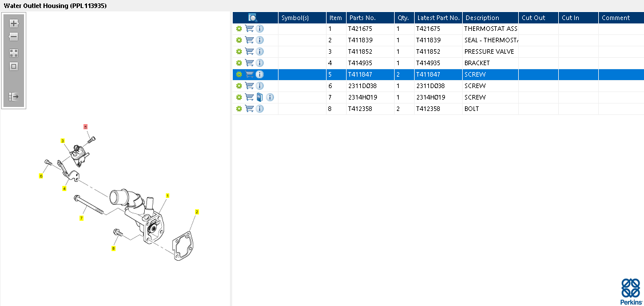Add T421675 thermostat to cart

pos(249,29)
